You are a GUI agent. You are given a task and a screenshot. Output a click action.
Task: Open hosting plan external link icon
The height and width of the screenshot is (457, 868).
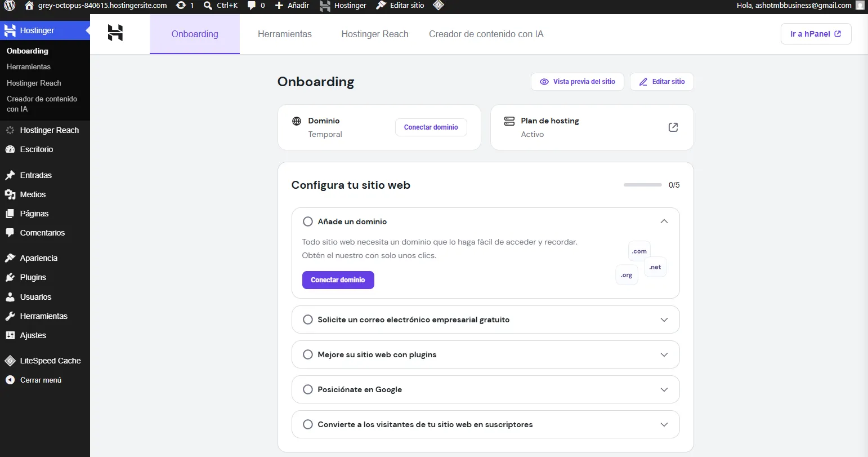pos(673,127)
